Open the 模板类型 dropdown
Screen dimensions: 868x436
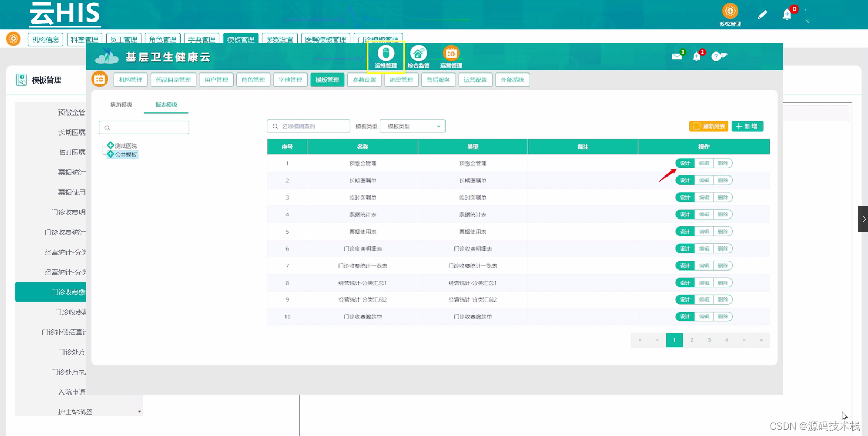pos(412,126)
